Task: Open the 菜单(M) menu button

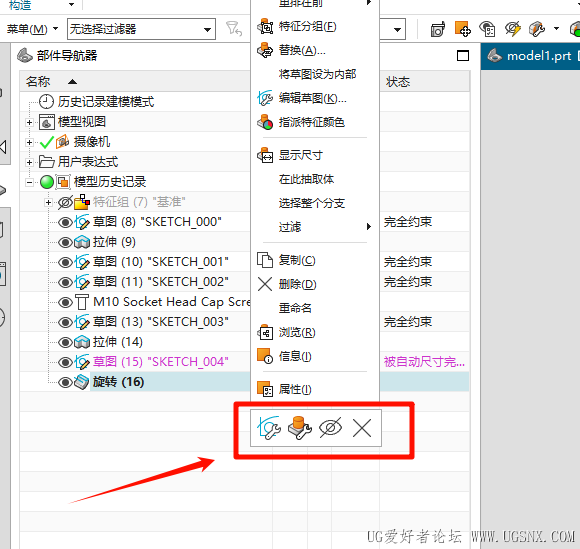Action: click(32, 28)
